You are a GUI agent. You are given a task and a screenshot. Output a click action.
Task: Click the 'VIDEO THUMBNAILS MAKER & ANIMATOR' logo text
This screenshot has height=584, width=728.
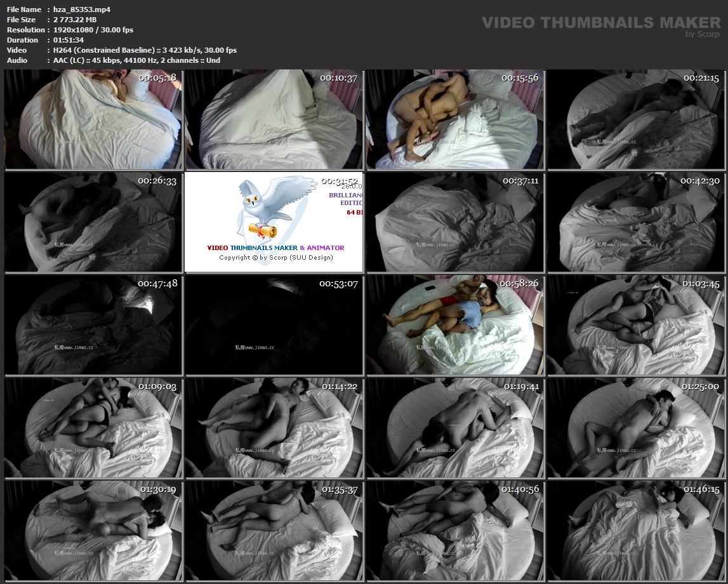[276, 248]
